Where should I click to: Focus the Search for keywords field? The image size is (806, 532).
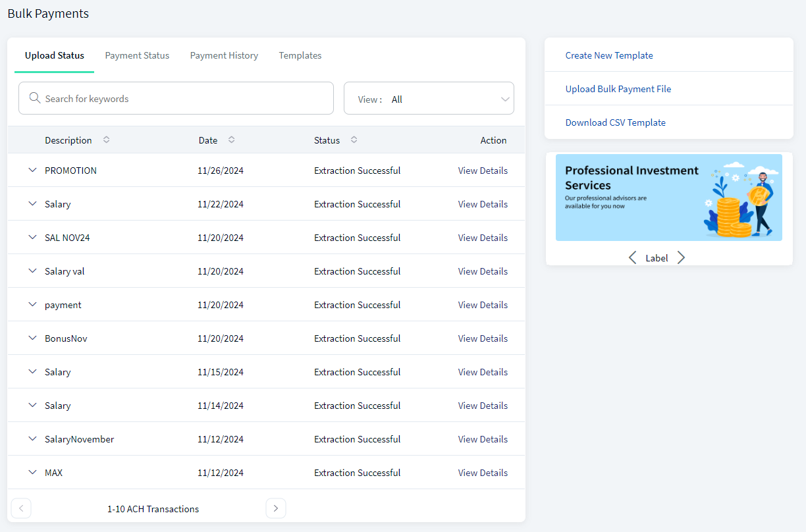point(176,98)
